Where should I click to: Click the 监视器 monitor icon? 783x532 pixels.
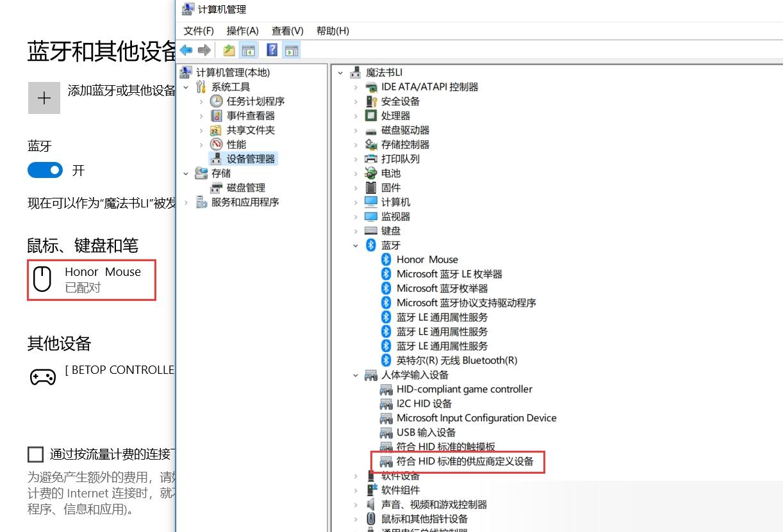[371, 216]
